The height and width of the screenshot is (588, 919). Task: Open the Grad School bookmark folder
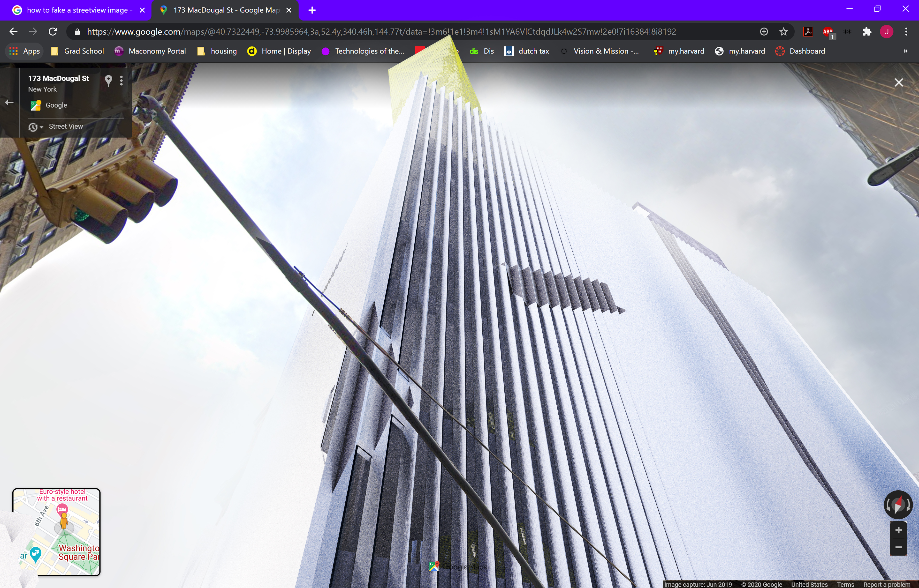click(x=77, y=51)
